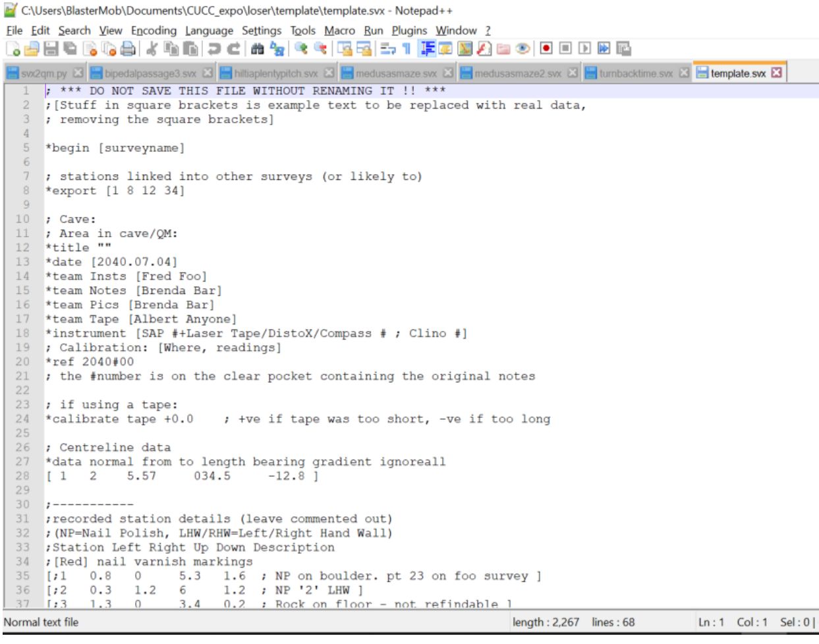Close the template.svx tab
Image resolution: width=819 pixels, height=644 pixels.
pos(777,73)
